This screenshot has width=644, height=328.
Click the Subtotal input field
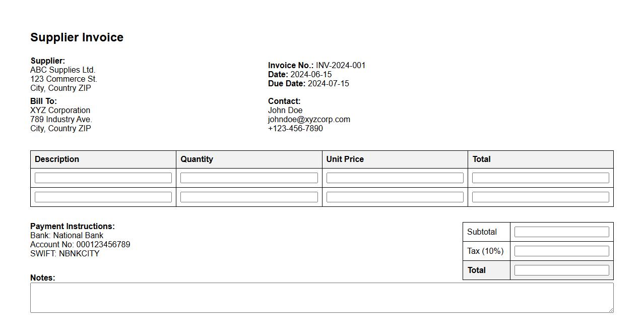click(x=561, y=232)
